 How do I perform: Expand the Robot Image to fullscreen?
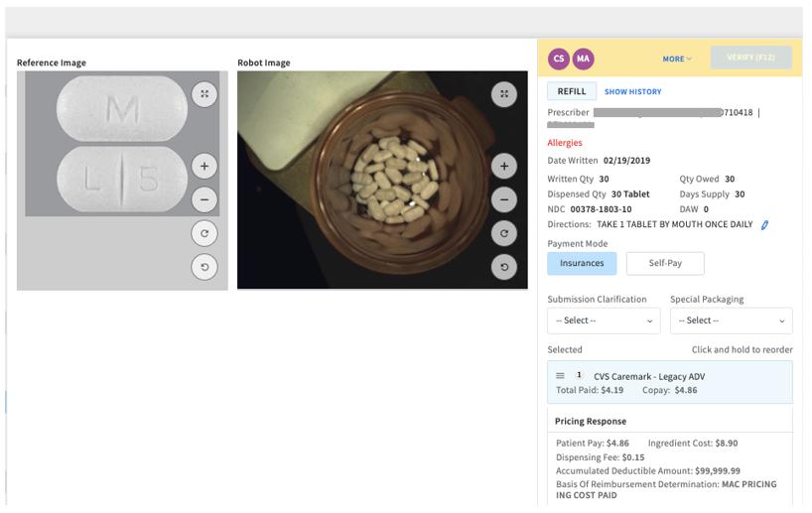coord(504,94)
